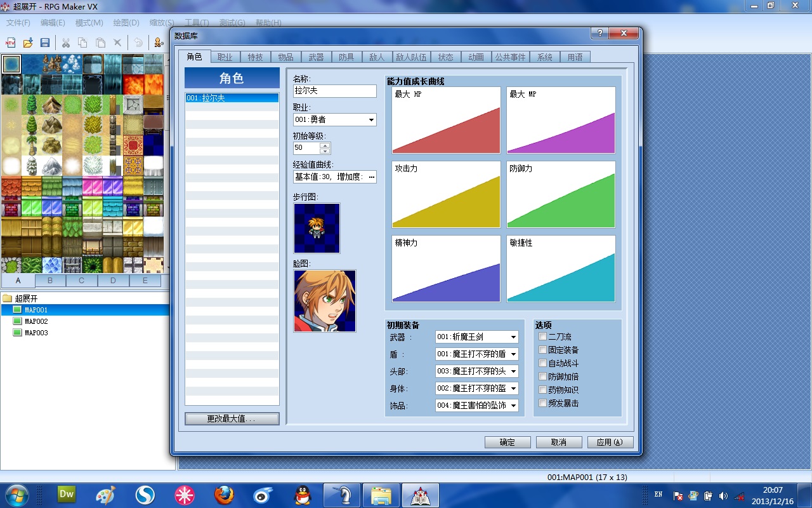The height and width of the screenshot is (508, 812).
Task: Switch to the 敌人队伍 tab
Action: 411,57
